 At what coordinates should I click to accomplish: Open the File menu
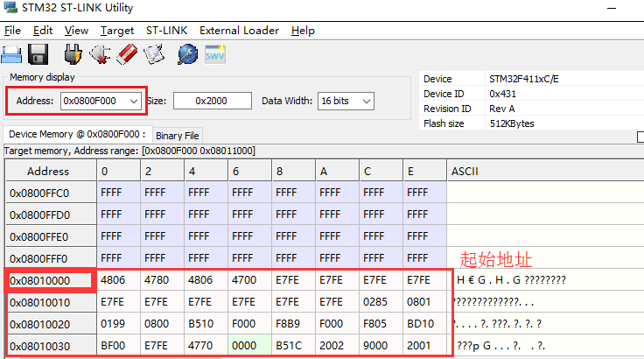click(x=12, y=31)
